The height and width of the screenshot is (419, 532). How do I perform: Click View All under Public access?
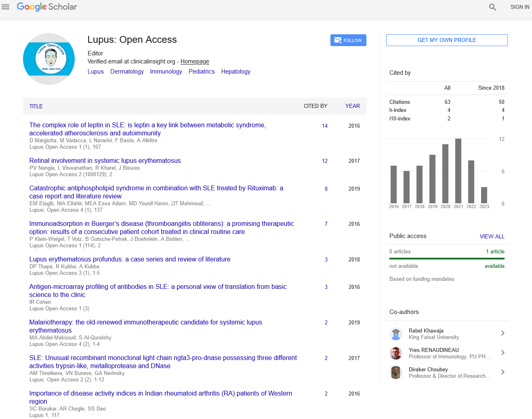coord(492,236)
